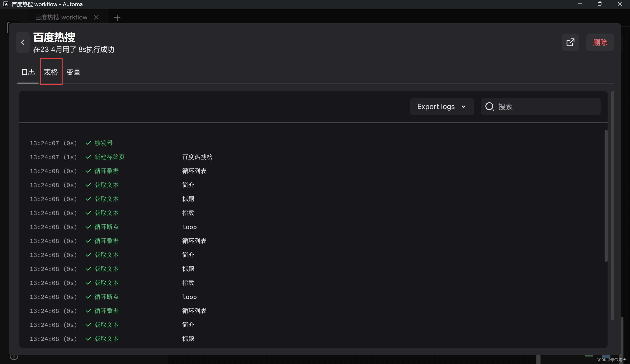Close the 百度热搜 workflow tab

coord(96,17)
